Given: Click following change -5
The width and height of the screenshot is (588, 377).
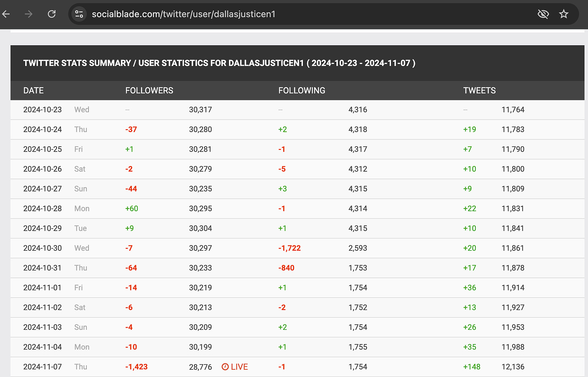Looking at the screenshot, I should click(282, 169).
